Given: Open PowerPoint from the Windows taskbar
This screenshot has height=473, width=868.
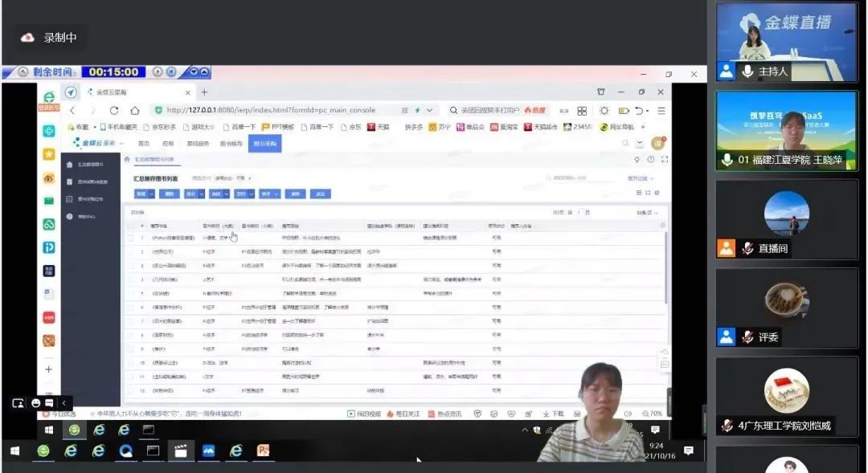Looking at the screenshot, I should point(263,451).
